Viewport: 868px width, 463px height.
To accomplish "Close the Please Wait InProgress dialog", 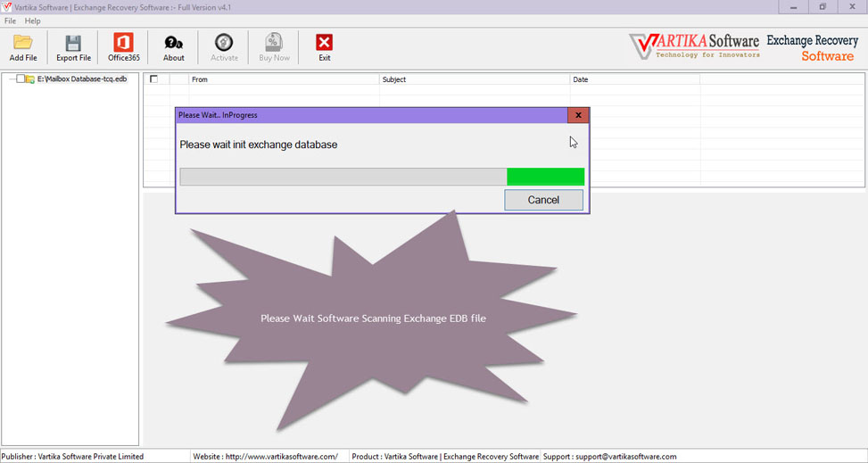I will pos(578,115).
